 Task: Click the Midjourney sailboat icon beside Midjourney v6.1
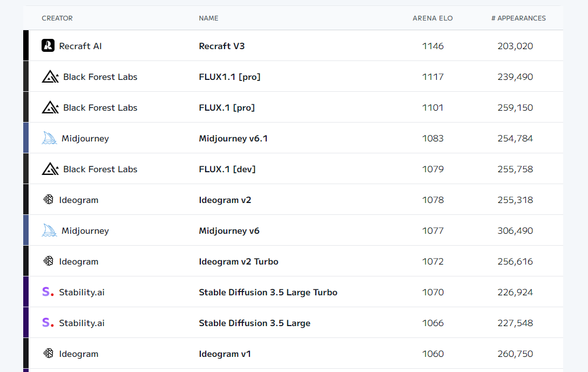49,138
